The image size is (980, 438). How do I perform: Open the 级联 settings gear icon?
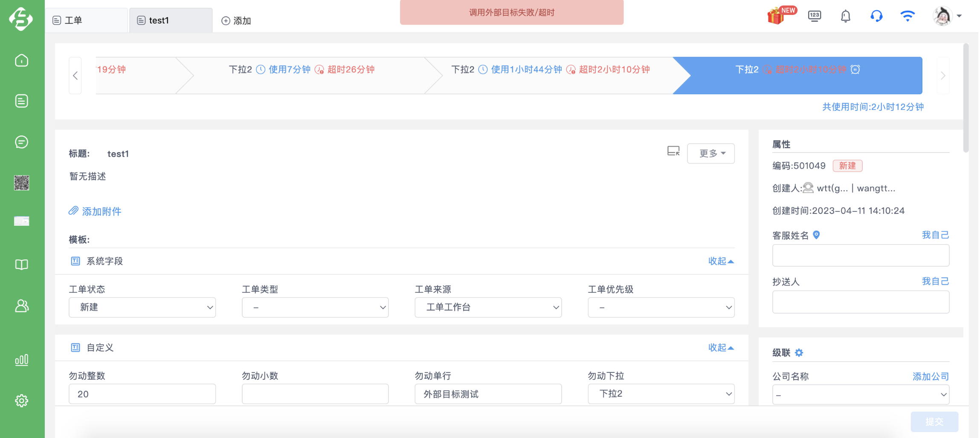tap(799, 353)
